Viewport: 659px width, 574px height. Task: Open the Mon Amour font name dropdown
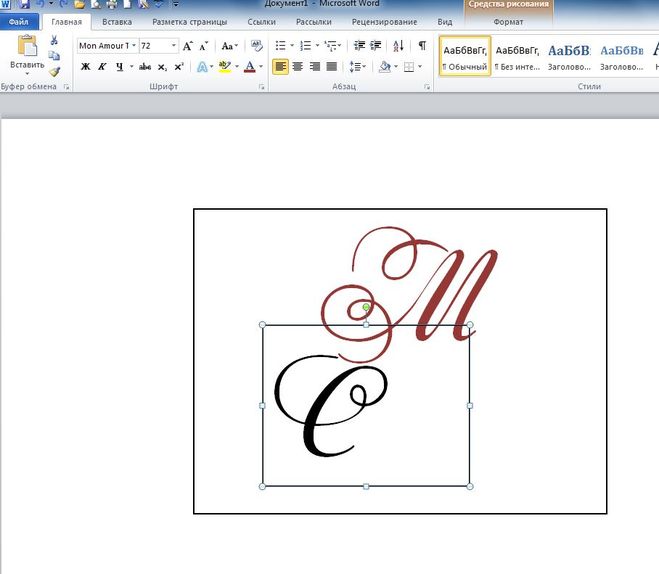point(133,46)
